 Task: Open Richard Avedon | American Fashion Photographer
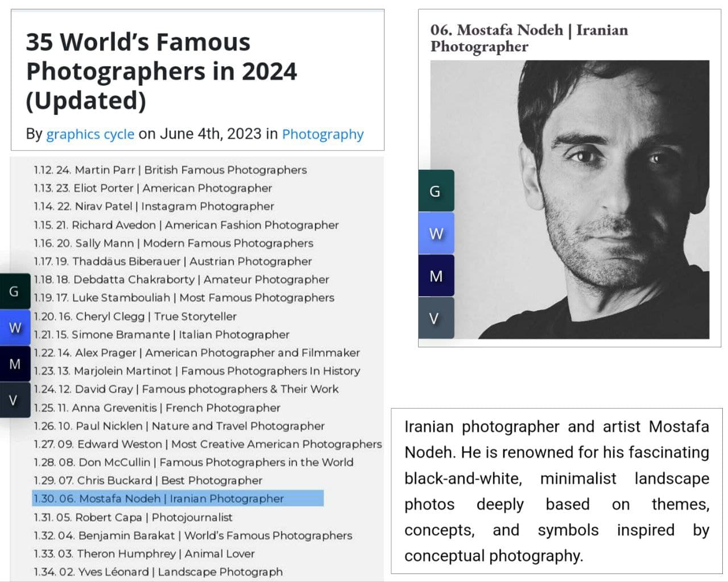click(x=187, y=225)
